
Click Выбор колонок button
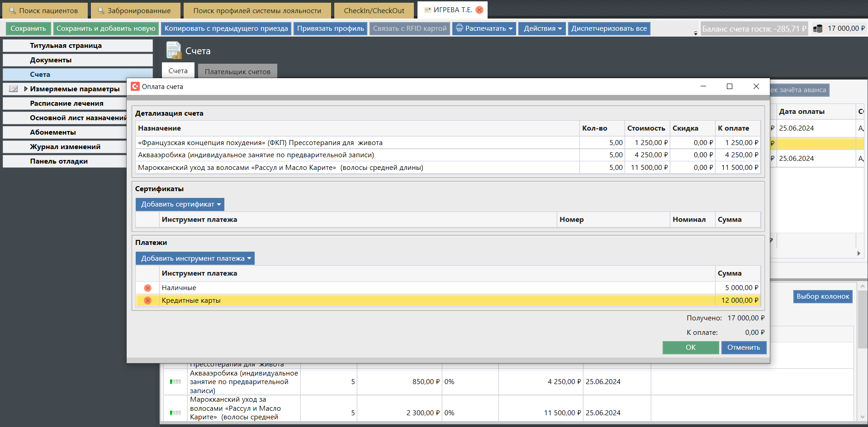[x=822, y=296]
